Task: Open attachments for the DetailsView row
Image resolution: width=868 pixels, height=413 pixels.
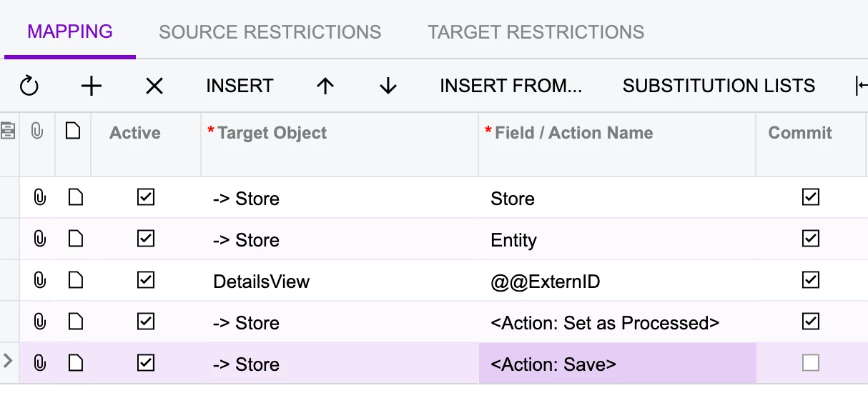Action: 40,281
